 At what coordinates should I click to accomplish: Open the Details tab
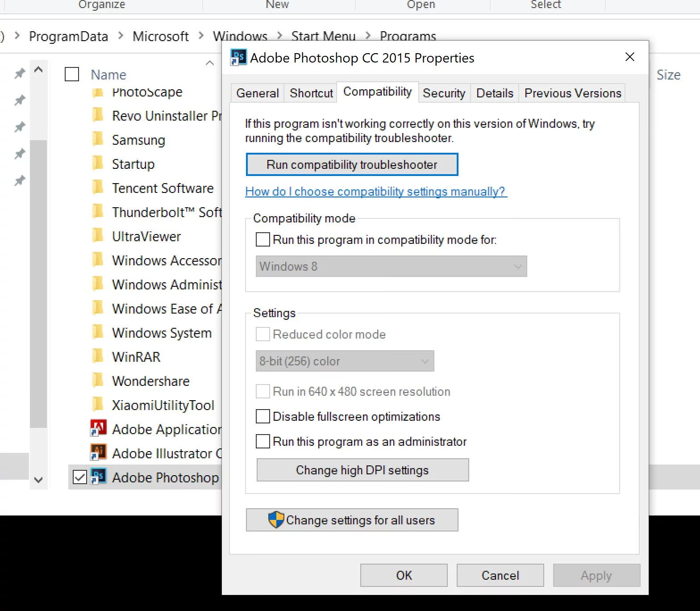click(x=495, y=93)
